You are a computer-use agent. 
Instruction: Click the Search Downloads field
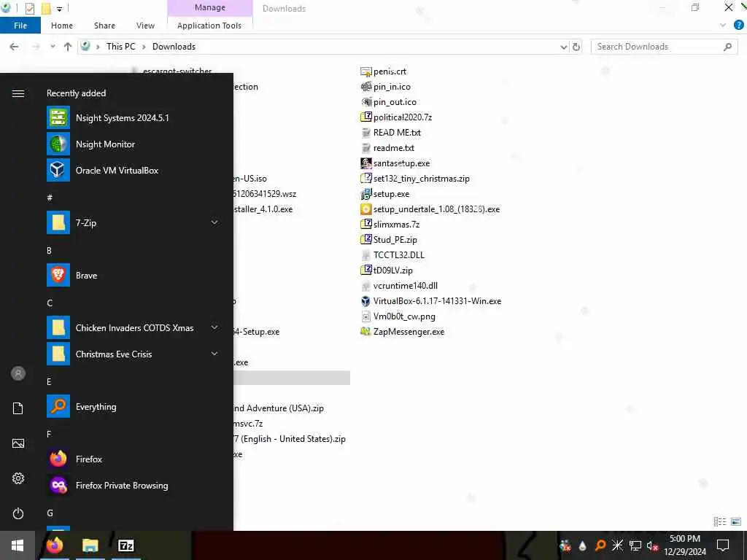click(664, 47)
